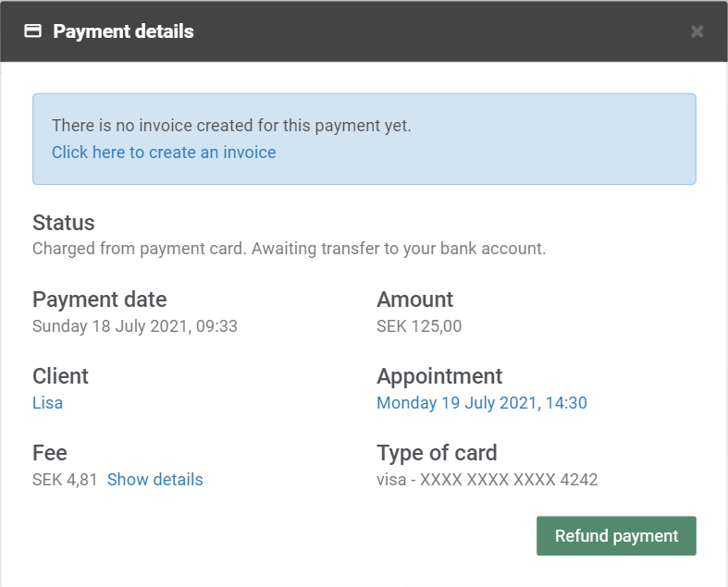Click the 'Amount' heading
Image resolution: width=728 pixels, height=587 pixels.
coord(414,300)
